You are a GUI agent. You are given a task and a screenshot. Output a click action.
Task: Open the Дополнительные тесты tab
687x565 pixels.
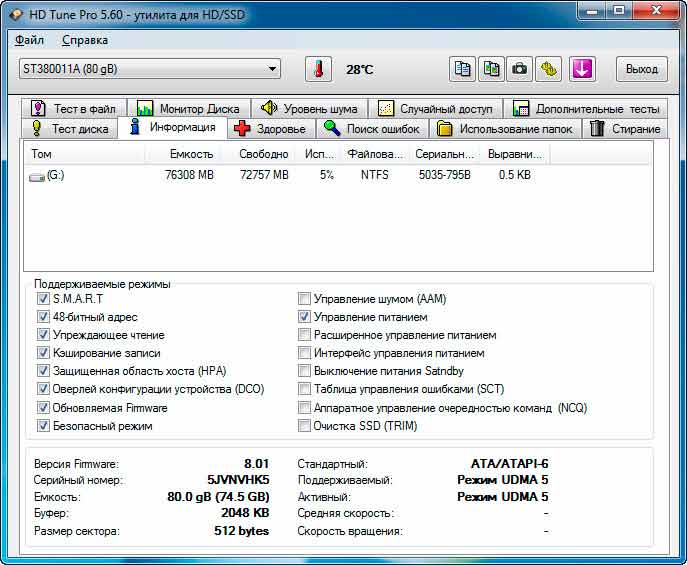(586, 108)
